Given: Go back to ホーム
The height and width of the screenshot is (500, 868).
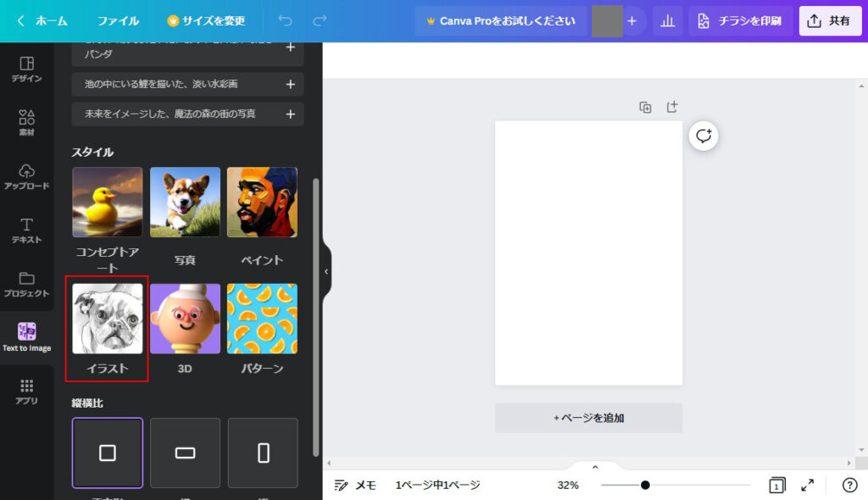Looking at the screenshot, I should click(x=42, y=21).
